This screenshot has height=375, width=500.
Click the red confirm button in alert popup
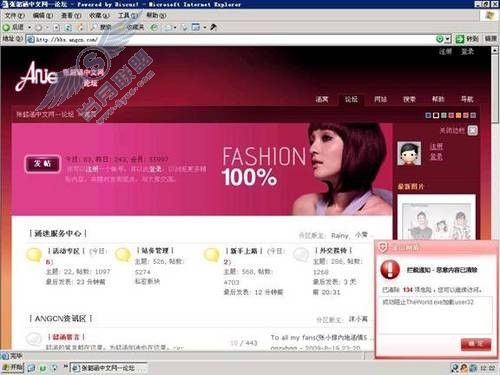tap(476, 344)
